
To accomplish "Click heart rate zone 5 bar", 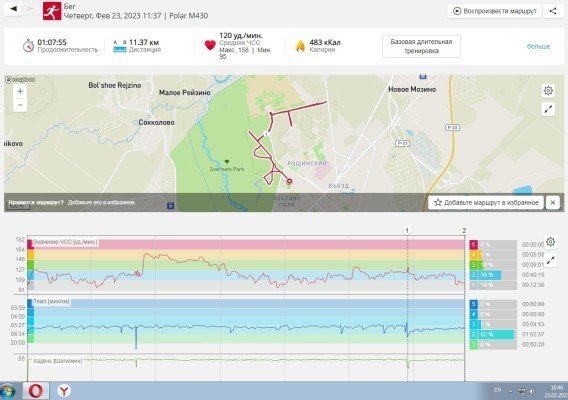I will [x=493, y=245].
